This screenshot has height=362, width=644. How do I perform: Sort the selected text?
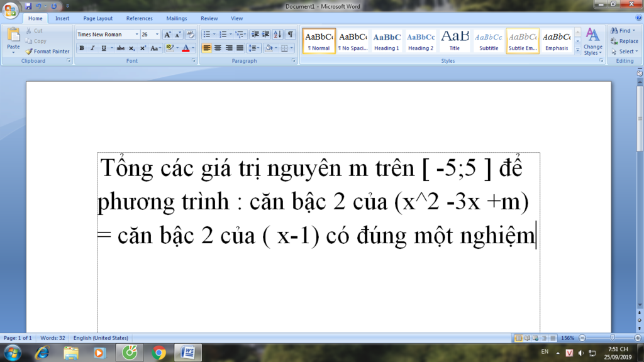coord(277,35)
